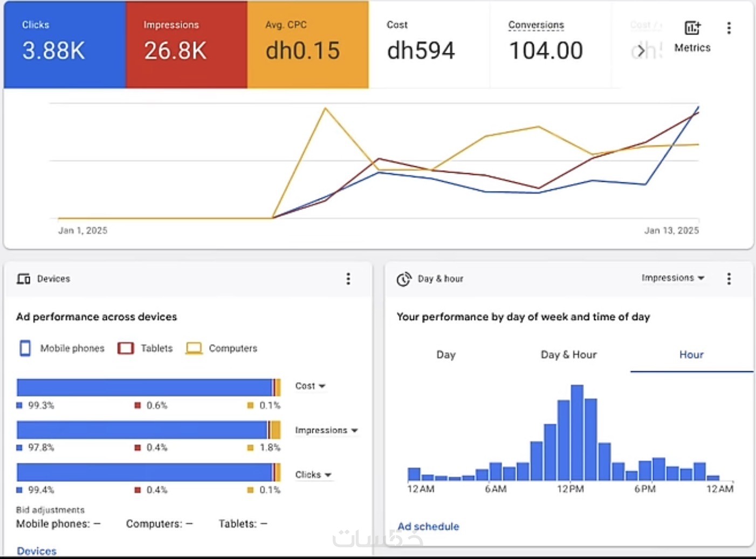Click the Day & hour clock icon
756x559 pixels.
[404, 279]
